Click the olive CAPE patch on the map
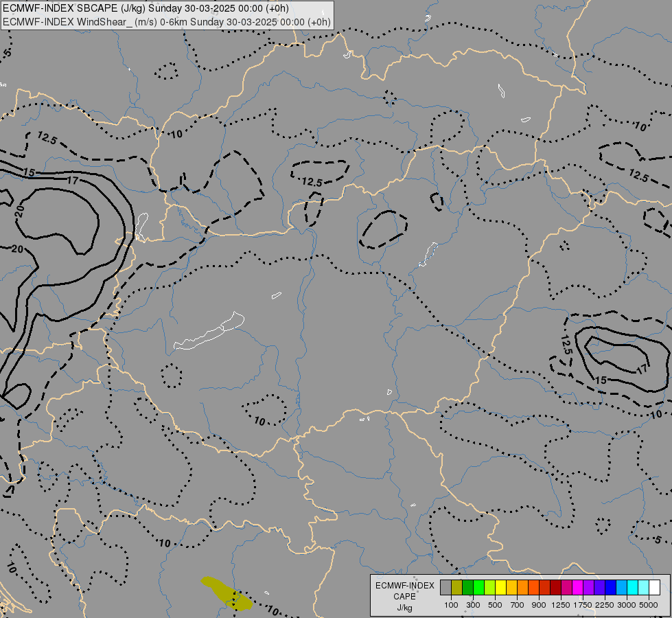 tap(227, 593)
